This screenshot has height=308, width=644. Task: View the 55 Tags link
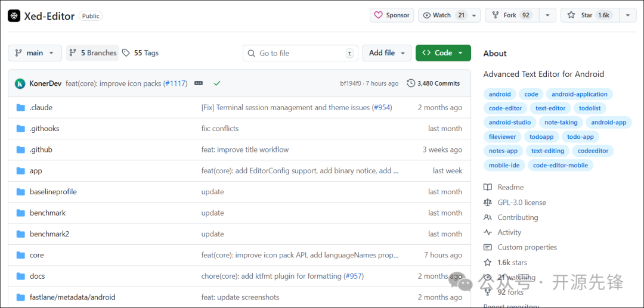point(141,53)
